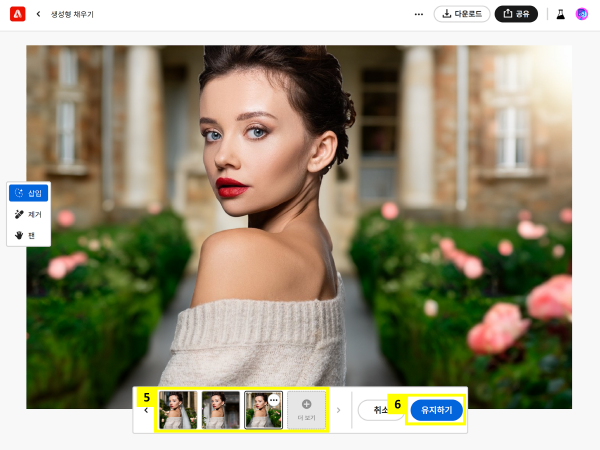Click the 취소 cancel button
600x450 pixels.
pos(380,410)
